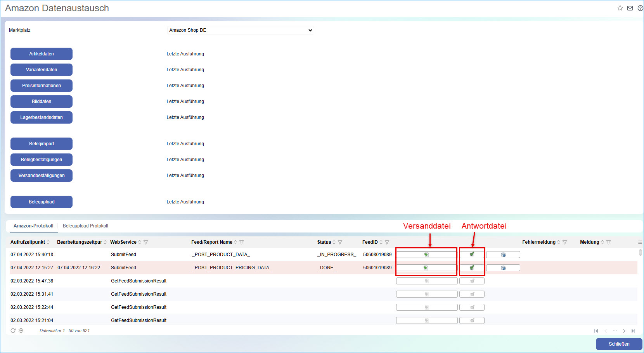The height and width of the screenshot is (353, 644).
Task: Filter the Status column
Action: click(x=340, y=242)
